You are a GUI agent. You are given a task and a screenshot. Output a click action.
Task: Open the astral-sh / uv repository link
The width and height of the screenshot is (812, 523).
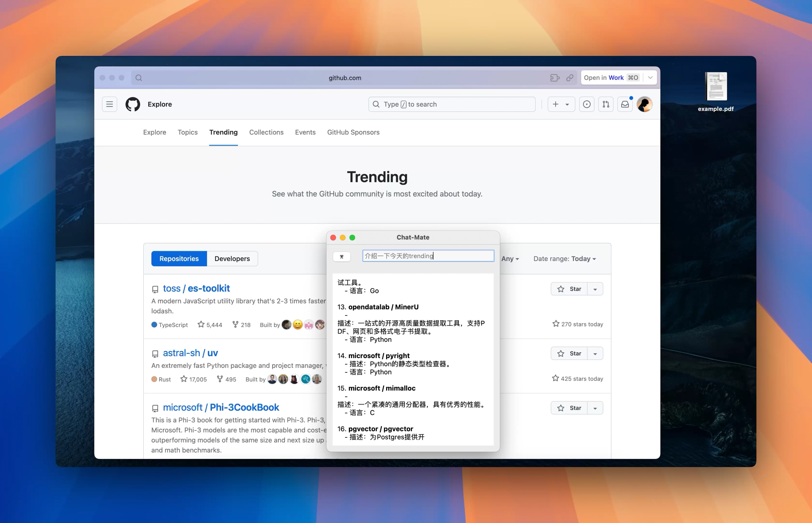[190, 353]
